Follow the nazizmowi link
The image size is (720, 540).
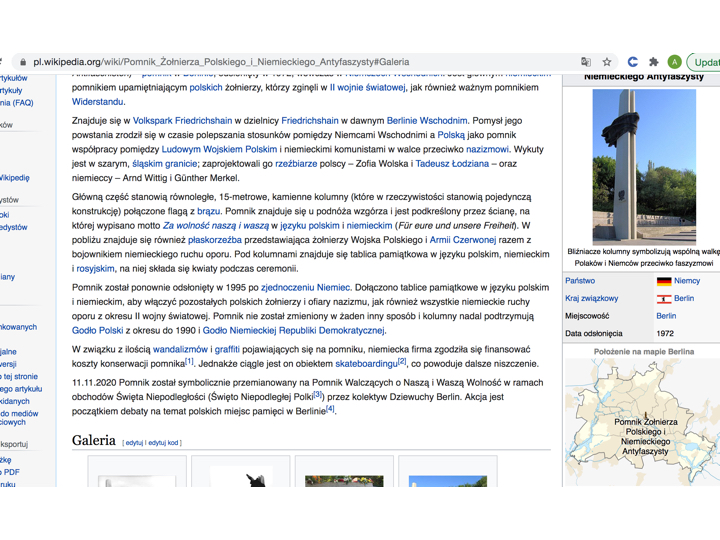click(487, 149)
